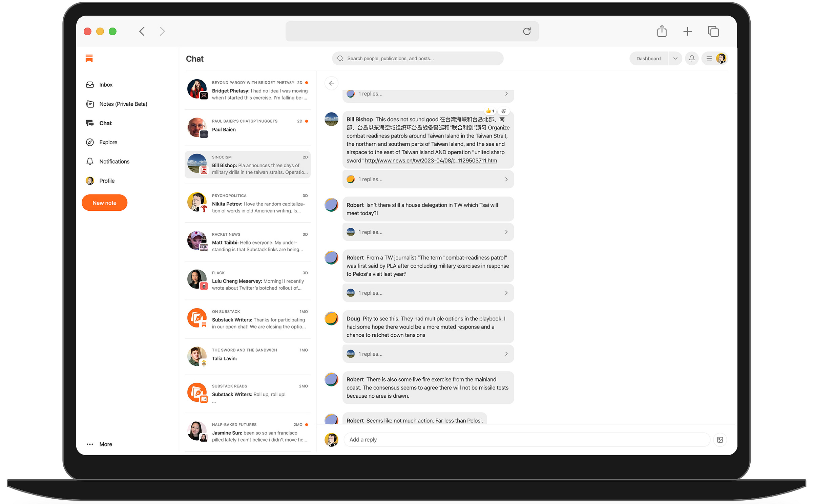Open Bridget Phetasy chat thread
The height and width of the screenshot is (504, 813).
(248, 90)
